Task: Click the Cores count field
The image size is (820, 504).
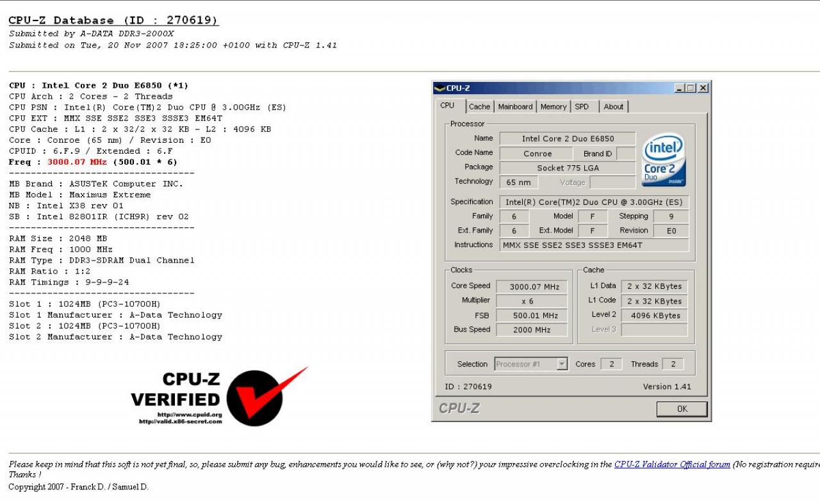Action: [611, 364]
